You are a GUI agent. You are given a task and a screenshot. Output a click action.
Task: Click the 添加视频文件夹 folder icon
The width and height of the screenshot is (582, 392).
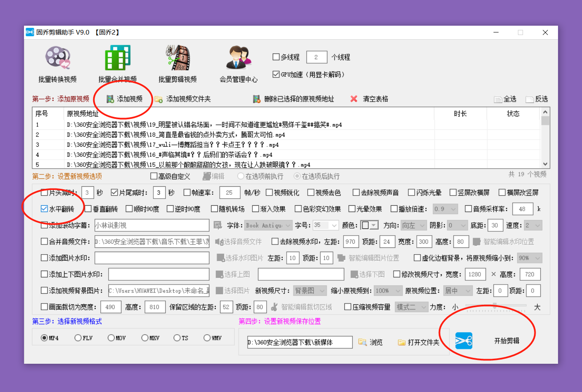pos(159,99)
